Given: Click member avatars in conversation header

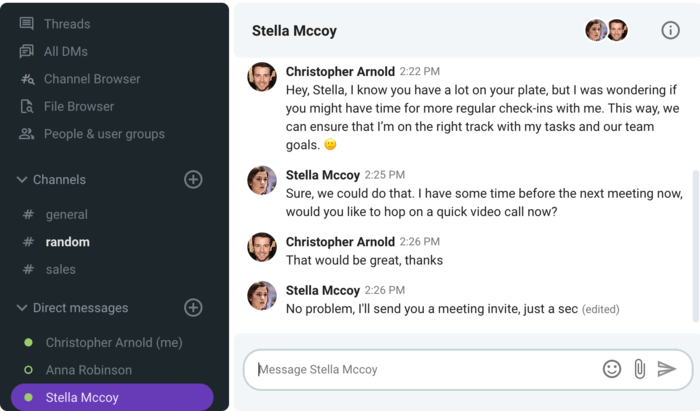Looking at the screenshot, I should click(x=607, y=30).
